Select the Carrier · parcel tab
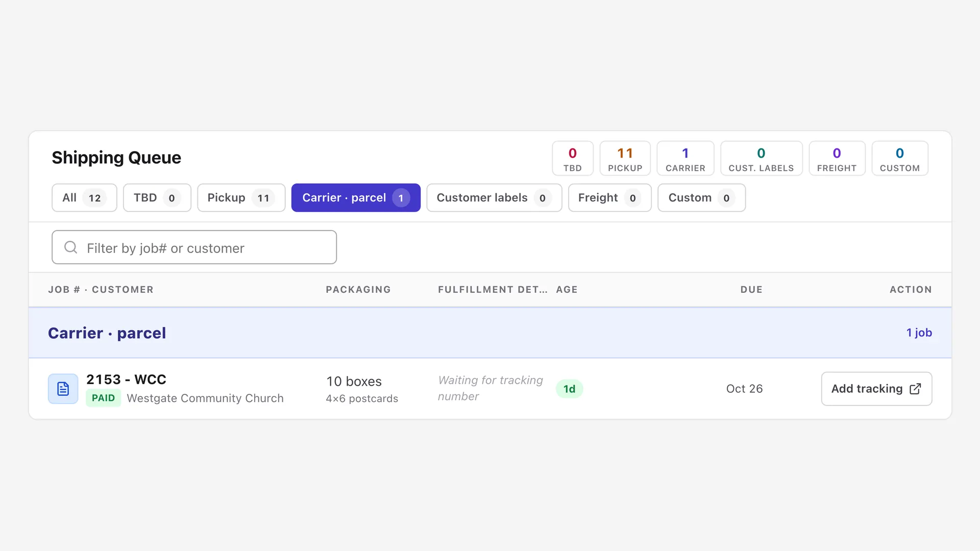The height and width of the screenshot is (551, 980). click(x=356, y=197)
